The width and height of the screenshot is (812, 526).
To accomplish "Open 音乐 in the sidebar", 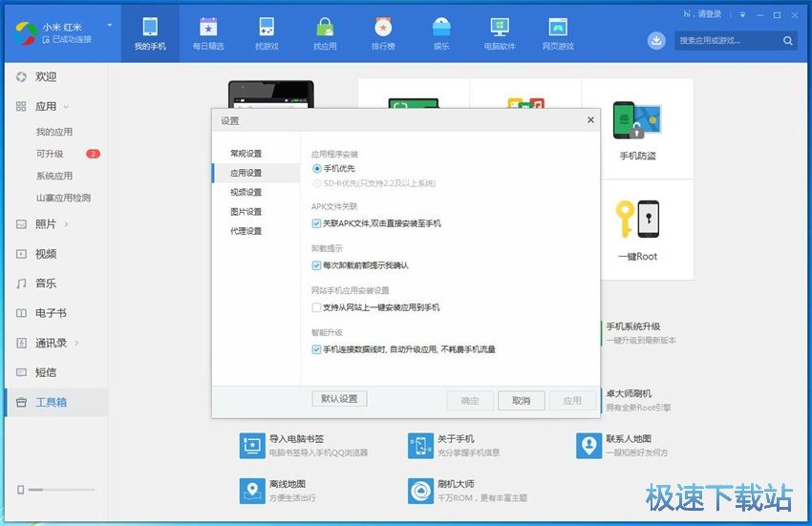I will (x=46, y=284).
